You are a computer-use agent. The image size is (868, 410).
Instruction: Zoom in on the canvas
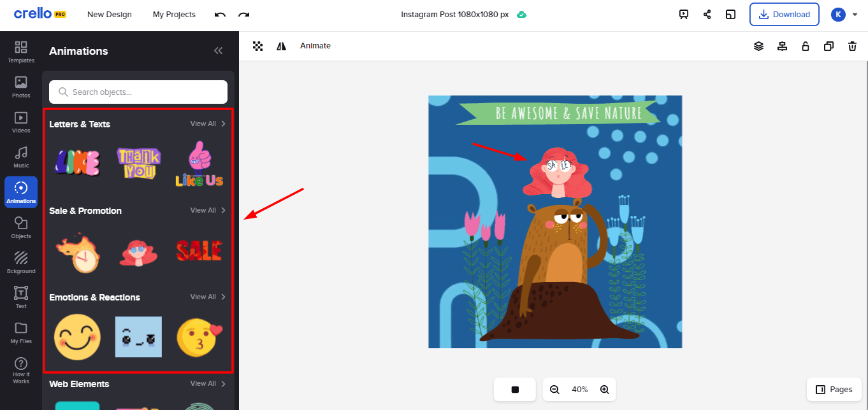click(x=604, y=390)
